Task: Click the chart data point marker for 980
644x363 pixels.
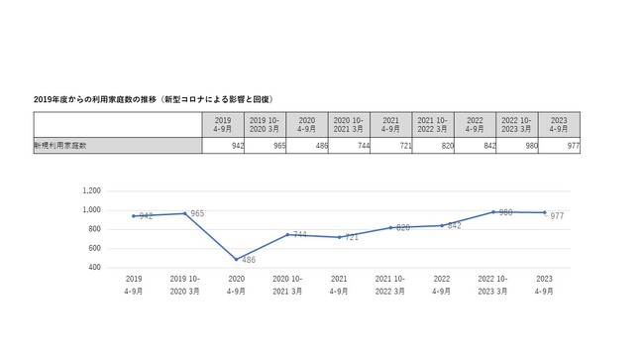Action: (493, 212)
